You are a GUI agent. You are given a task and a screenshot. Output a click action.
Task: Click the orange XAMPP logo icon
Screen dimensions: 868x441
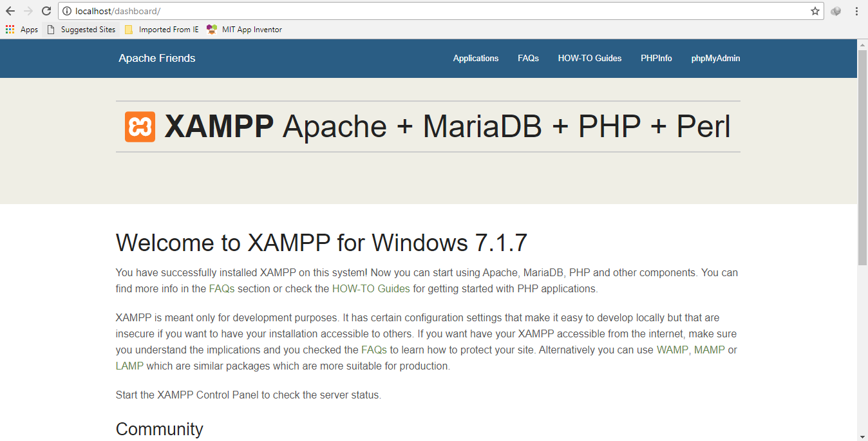coord(140,127)
